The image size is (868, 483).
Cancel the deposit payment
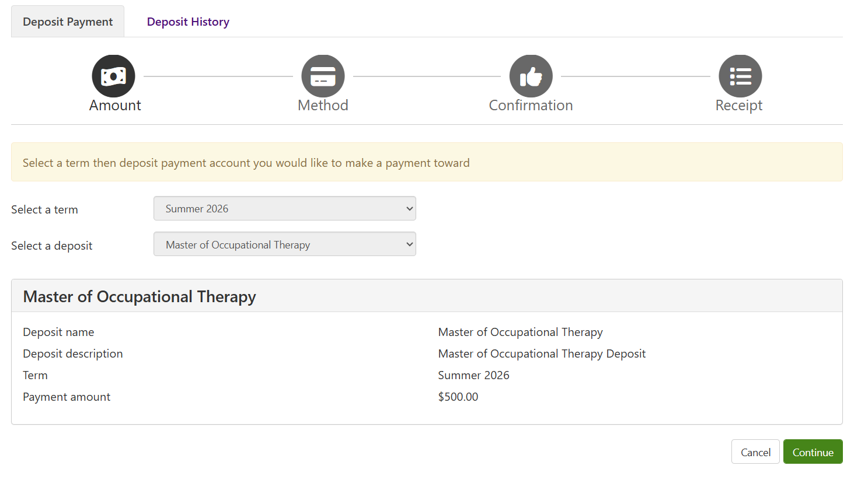[755, 452]
